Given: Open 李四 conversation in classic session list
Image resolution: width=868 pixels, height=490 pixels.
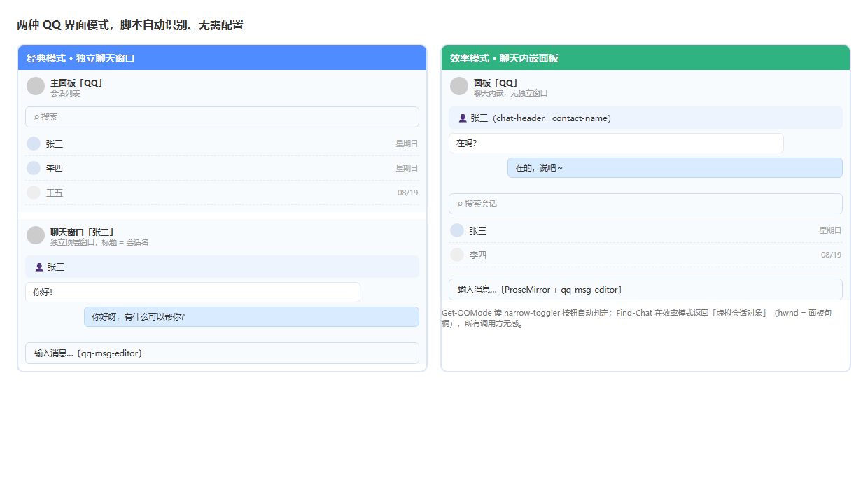Looking at the screenshot, I should tap(222, 168).
